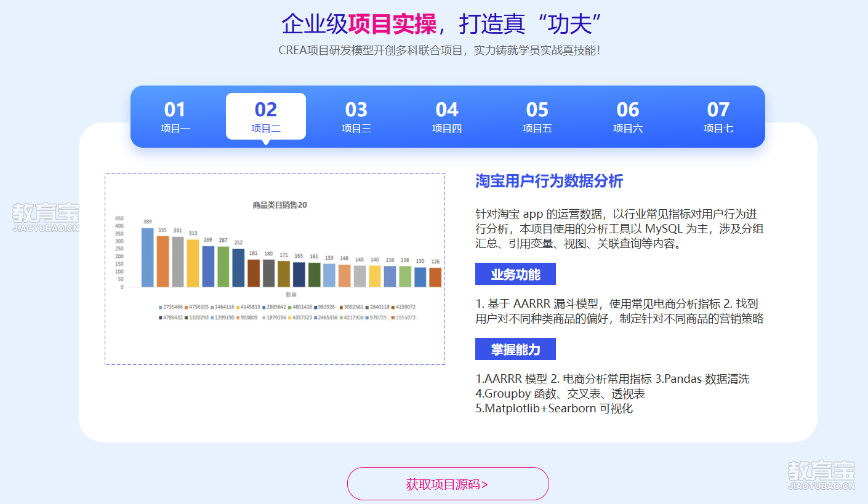This screenshot has height=504, width=868.
Task: Switch to the 04 项目四 tab
Action: coord(447,116)
